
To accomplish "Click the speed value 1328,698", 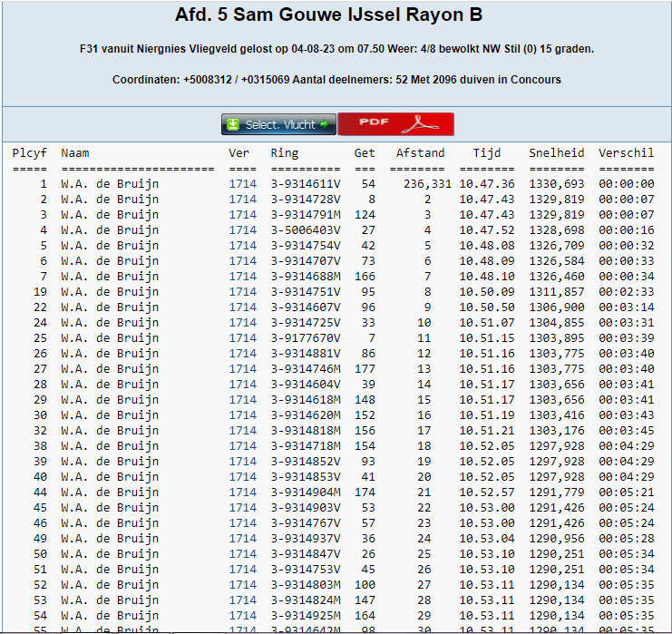I will [557, 230].
